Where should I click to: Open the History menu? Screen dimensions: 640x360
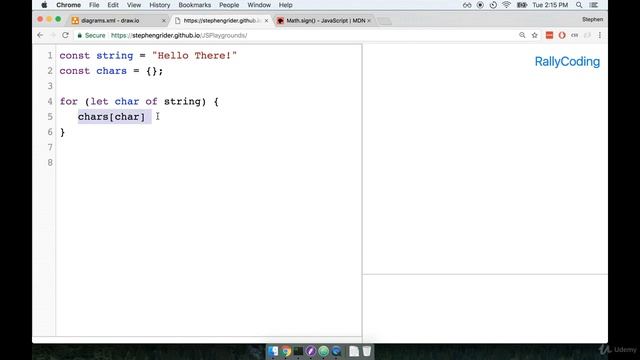159,5
